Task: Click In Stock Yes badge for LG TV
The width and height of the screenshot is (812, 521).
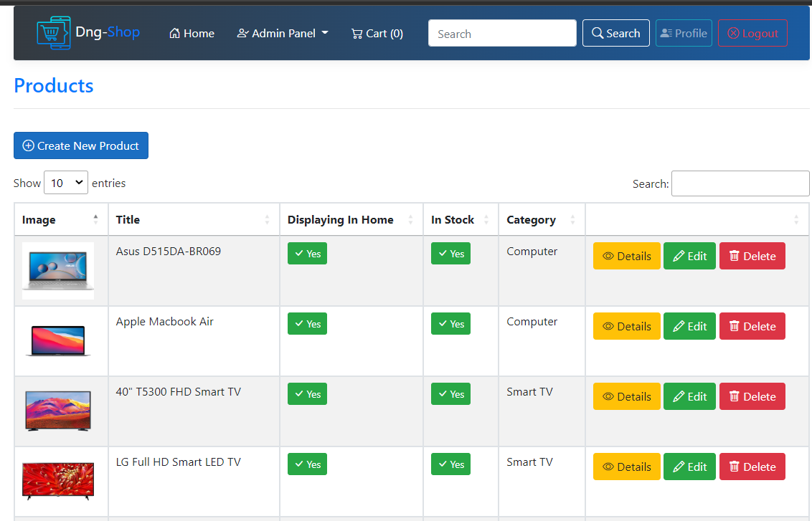Action: pos(450,464)
